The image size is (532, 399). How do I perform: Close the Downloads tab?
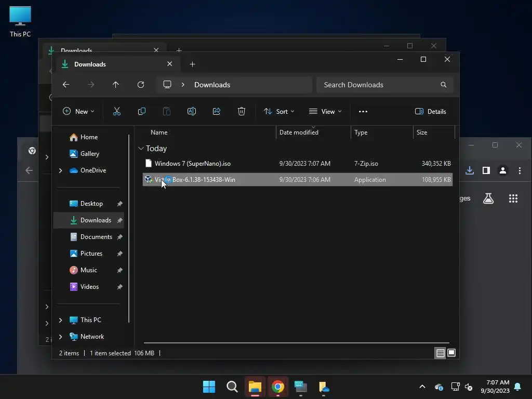point(170,64)
